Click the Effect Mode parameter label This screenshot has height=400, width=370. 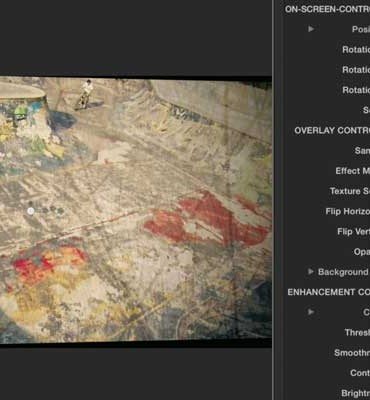click(x=353, y=171)
